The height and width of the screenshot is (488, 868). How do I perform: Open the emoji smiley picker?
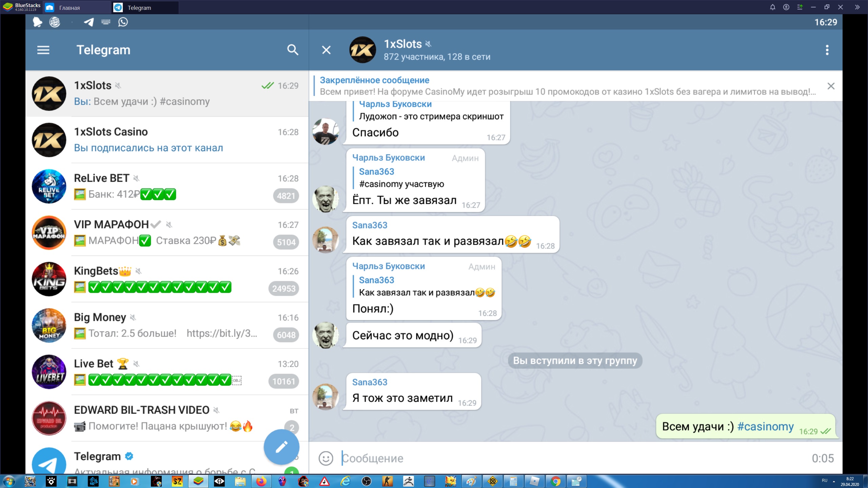click(326, 458)
